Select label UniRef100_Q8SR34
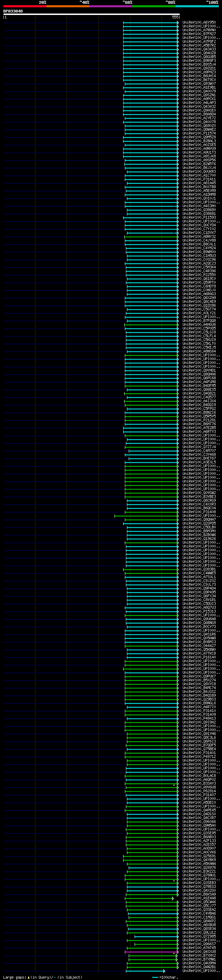This screenshot has width=222, height=980. [199, 929]
